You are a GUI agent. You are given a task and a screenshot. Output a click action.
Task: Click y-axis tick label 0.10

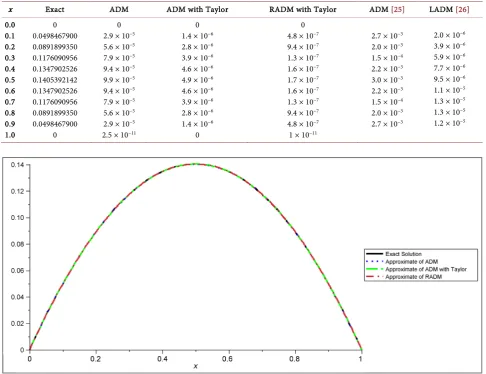pos(17,218)
